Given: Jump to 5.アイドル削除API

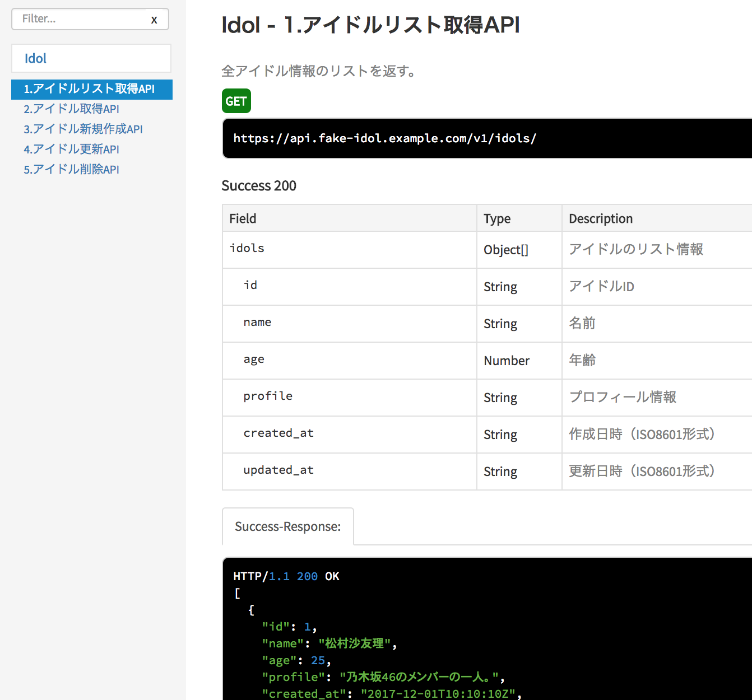Looking at the screenshot, I should [71, 170].
